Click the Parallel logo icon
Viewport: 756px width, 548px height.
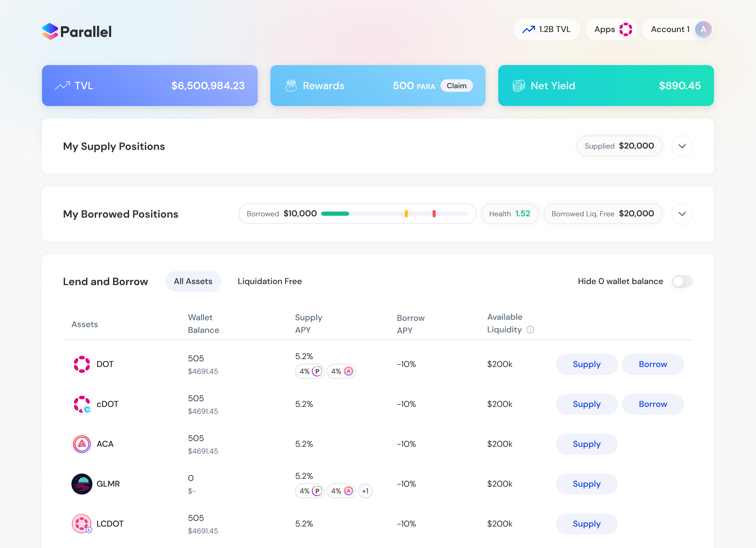[x=50, y=31]
